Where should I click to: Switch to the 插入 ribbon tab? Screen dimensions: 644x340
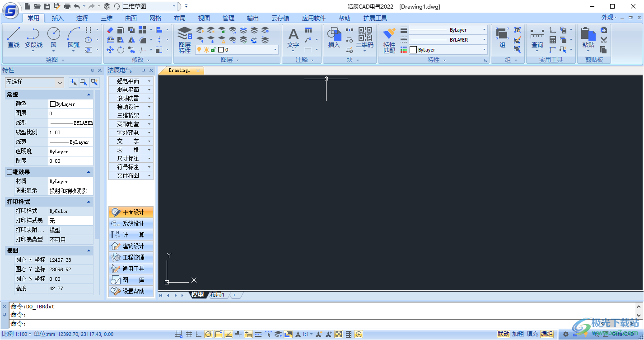(58, 18)
